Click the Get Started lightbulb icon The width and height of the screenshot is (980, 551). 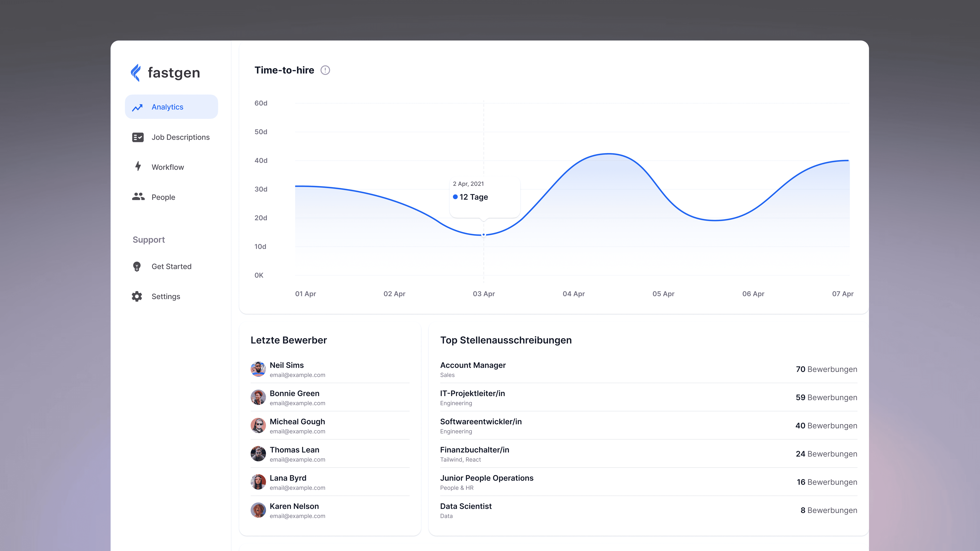(137, 267)
